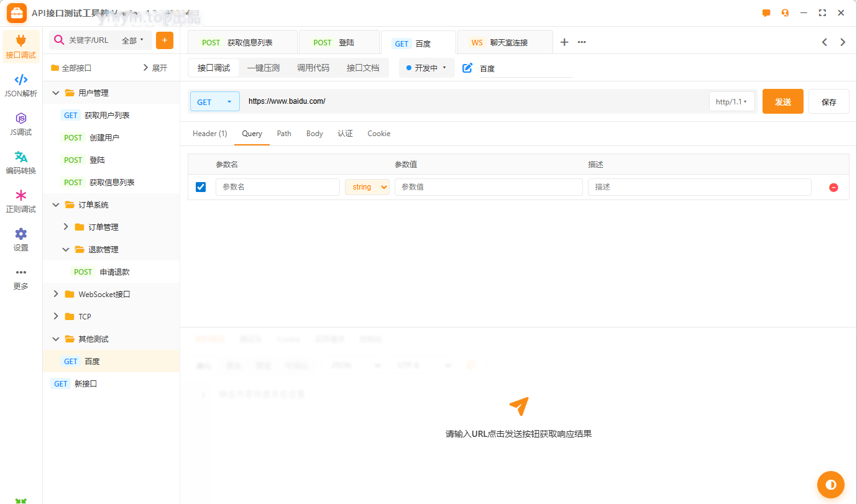Select POST 申请退款 in the tree
Screen dimensions: 857x504
111,272
